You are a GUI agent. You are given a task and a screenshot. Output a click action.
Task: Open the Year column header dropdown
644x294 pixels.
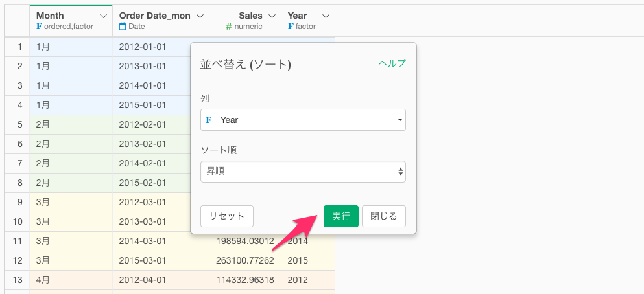(x=326, y=16)
